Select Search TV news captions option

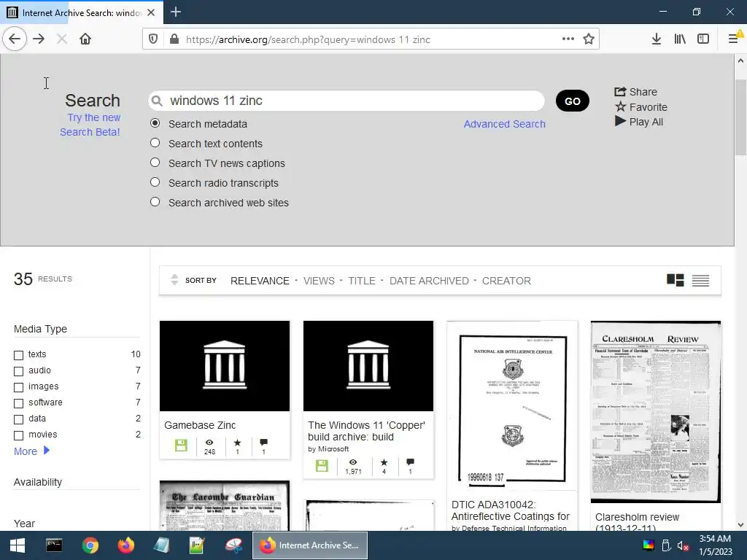155,163
